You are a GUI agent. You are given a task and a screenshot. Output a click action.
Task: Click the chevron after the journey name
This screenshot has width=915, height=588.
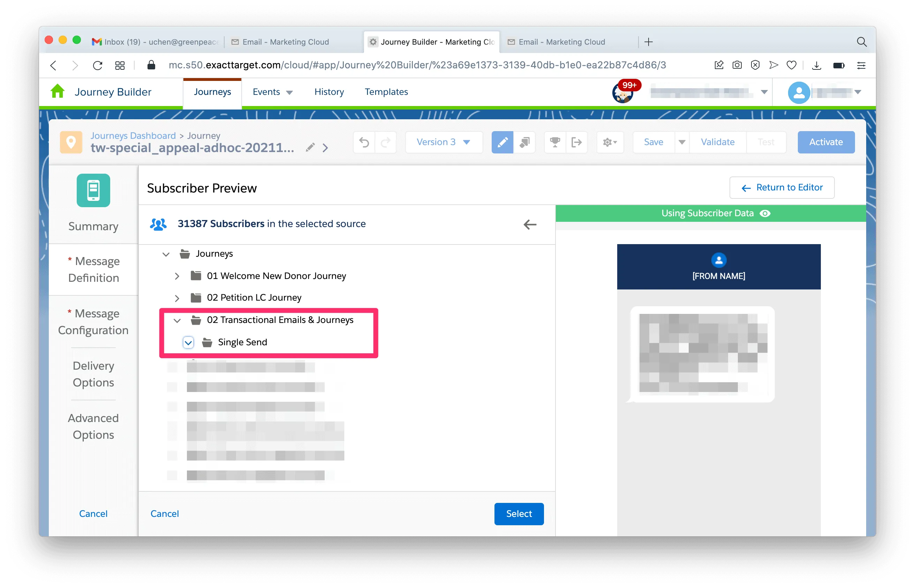tap(325, 148)
